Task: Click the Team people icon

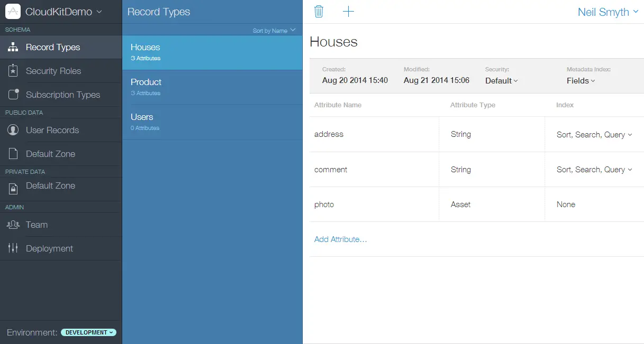Action: (13, 225)
